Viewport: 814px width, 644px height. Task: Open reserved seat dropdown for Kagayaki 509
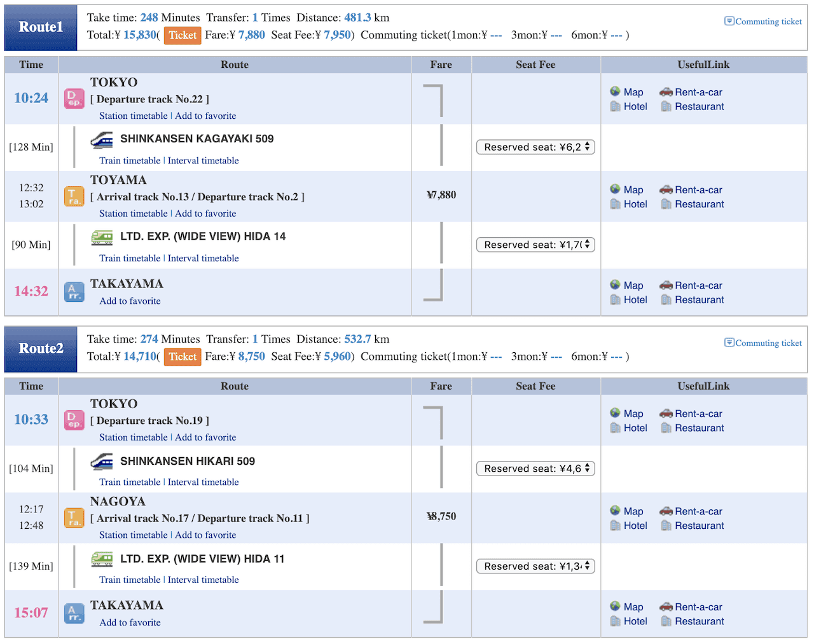pyautogui.click(x=535, y=147)
